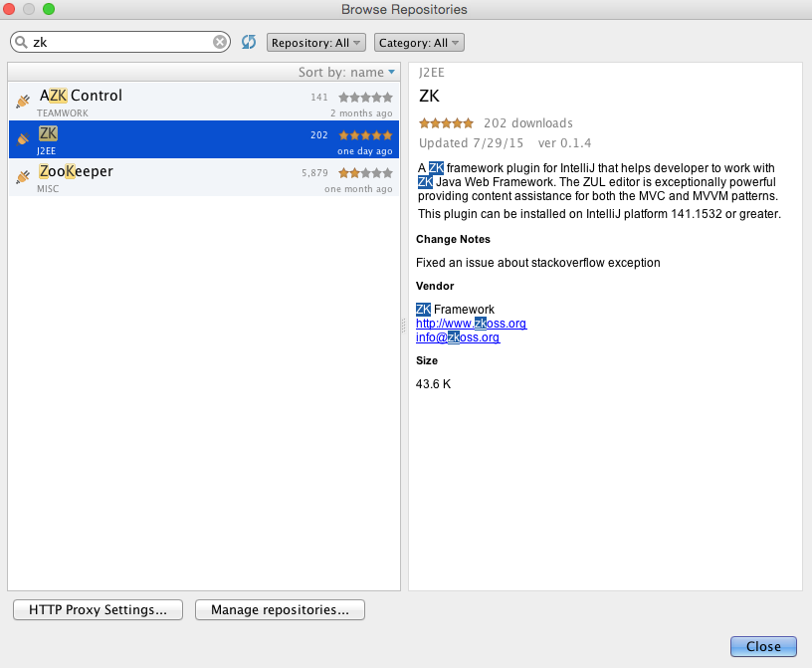Open HTTP Proxy Settings
Viewport: 812px width, 668px height.
[98, 609]
